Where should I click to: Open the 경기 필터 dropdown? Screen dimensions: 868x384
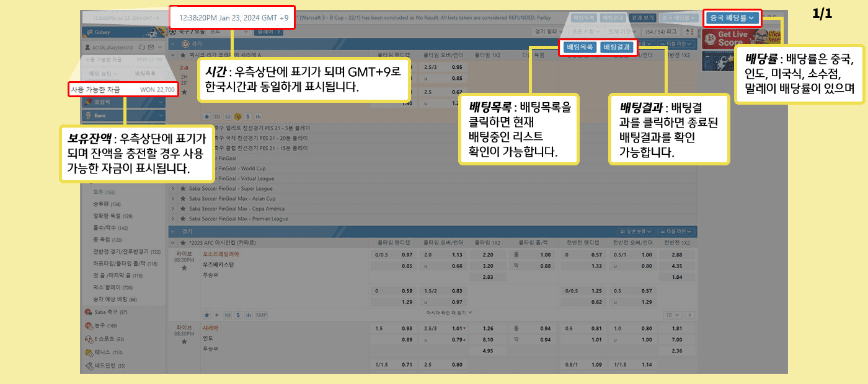[x=547, y=31]
